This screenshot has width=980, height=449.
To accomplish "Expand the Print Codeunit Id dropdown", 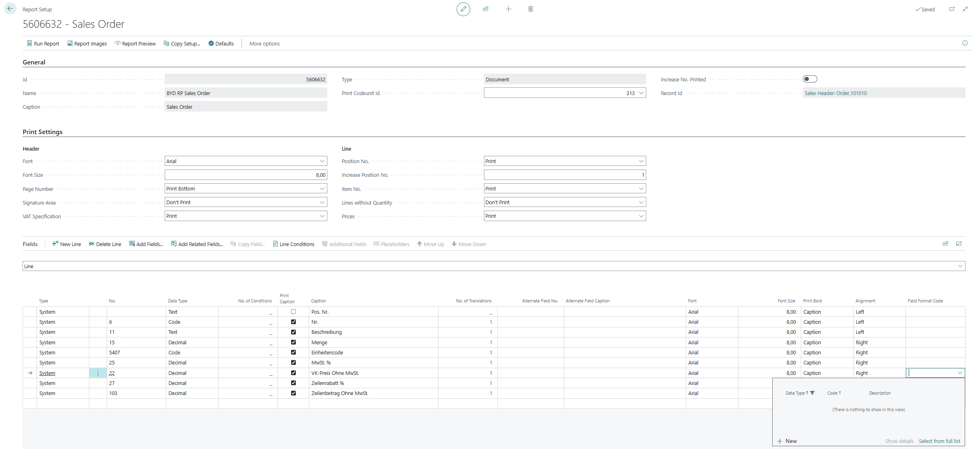I will [641, 93].
